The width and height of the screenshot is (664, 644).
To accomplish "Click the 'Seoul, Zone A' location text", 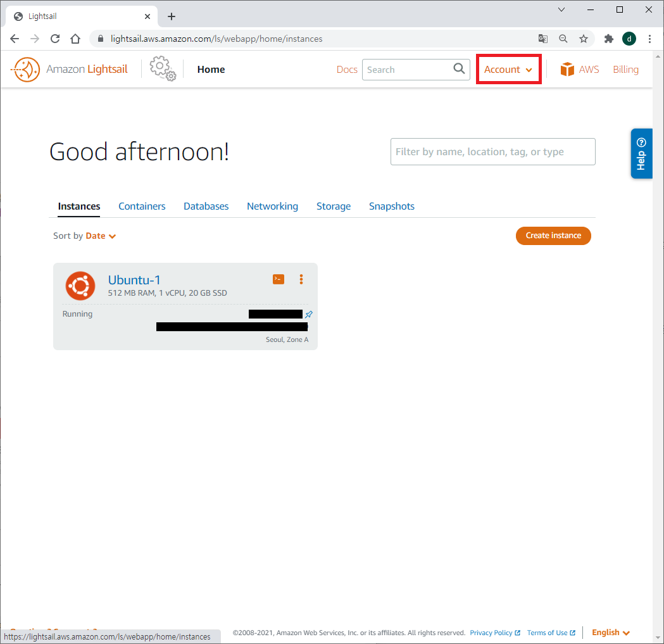I will 287,339.
